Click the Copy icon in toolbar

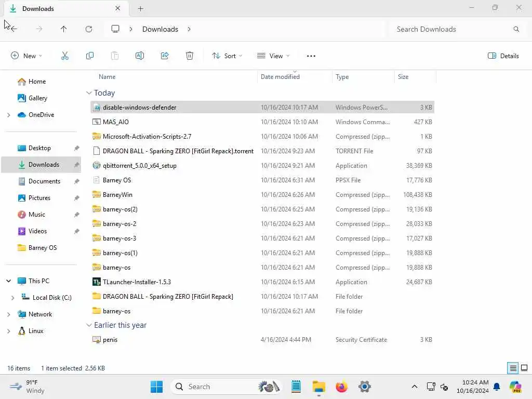(90, 56)
